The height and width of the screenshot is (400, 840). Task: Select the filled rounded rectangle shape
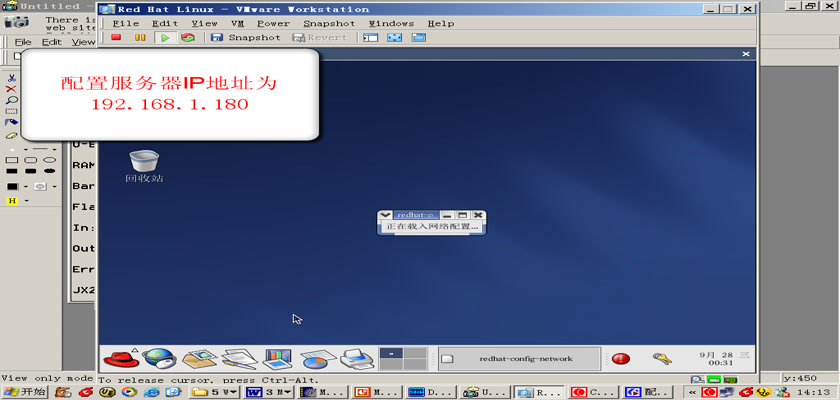click(31, 171)
